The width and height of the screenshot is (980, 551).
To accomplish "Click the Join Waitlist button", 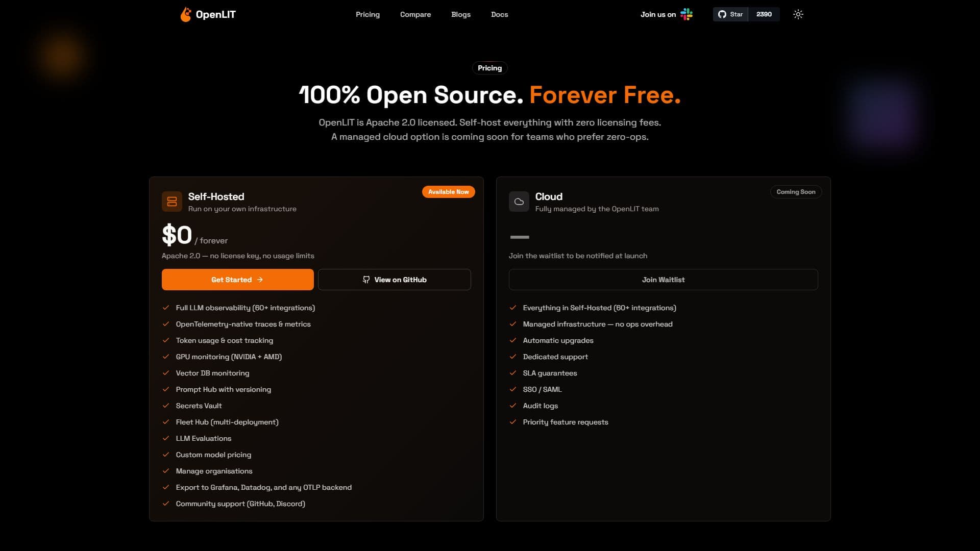I will click(x=664, y=280).
